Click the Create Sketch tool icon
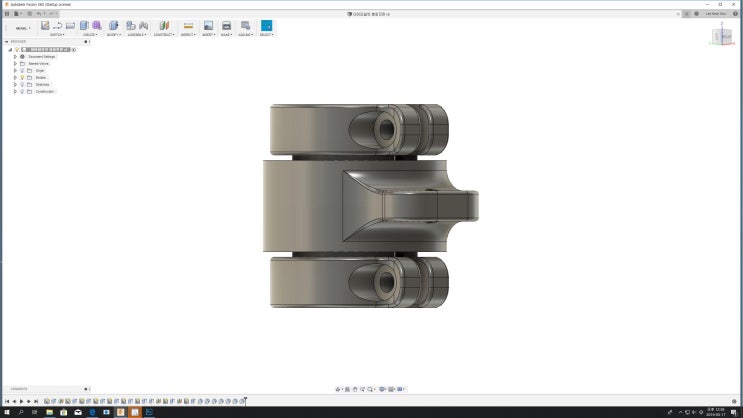This screenshot has width=743, height=418. pos(45,26)
